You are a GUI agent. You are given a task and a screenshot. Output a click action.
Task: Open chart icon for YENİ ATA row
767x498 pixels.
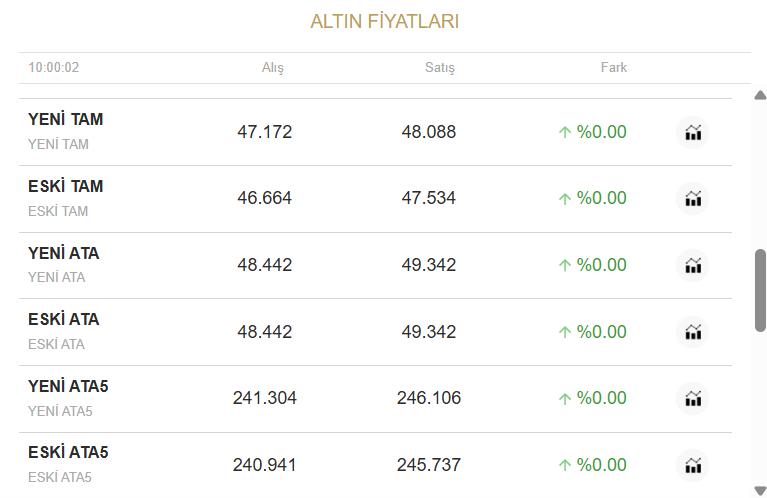[x=693, y=265]
